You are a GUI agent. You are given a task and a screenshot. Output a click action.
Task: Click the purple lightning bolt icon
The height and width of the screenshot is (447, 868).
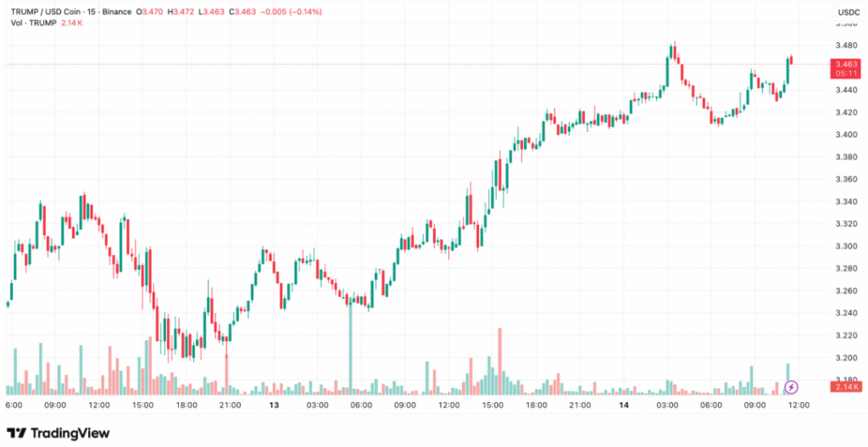click(x=791, y=387)
